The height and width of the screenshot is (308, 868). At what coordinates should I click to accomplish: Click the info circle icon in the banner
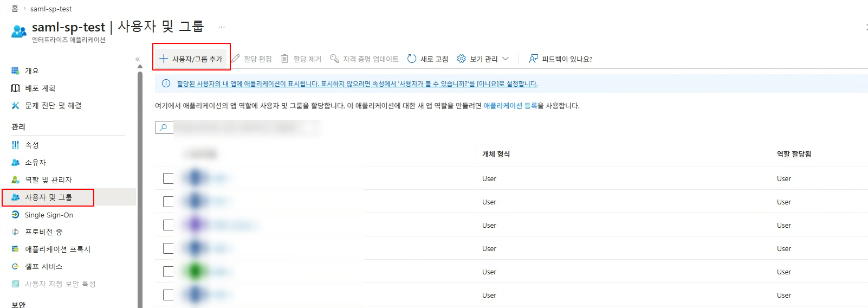pos(166,84)
